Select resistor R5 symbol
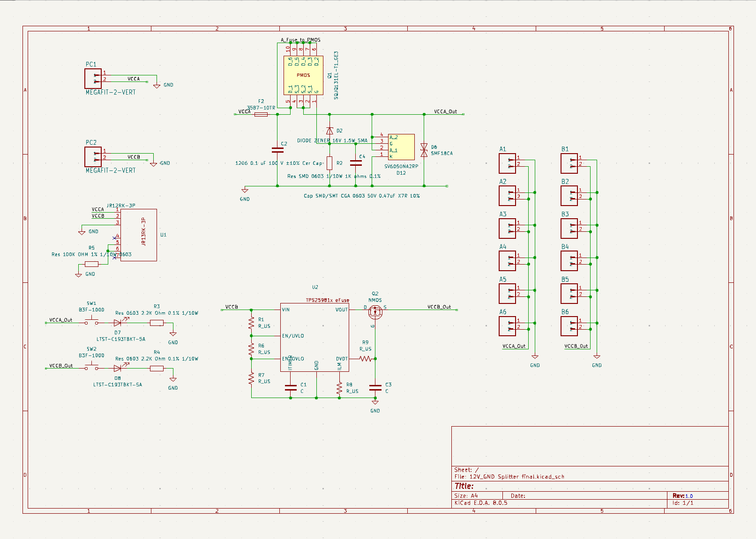The height and width of the screenshot is (539, 756). click(x=91, y=264)
